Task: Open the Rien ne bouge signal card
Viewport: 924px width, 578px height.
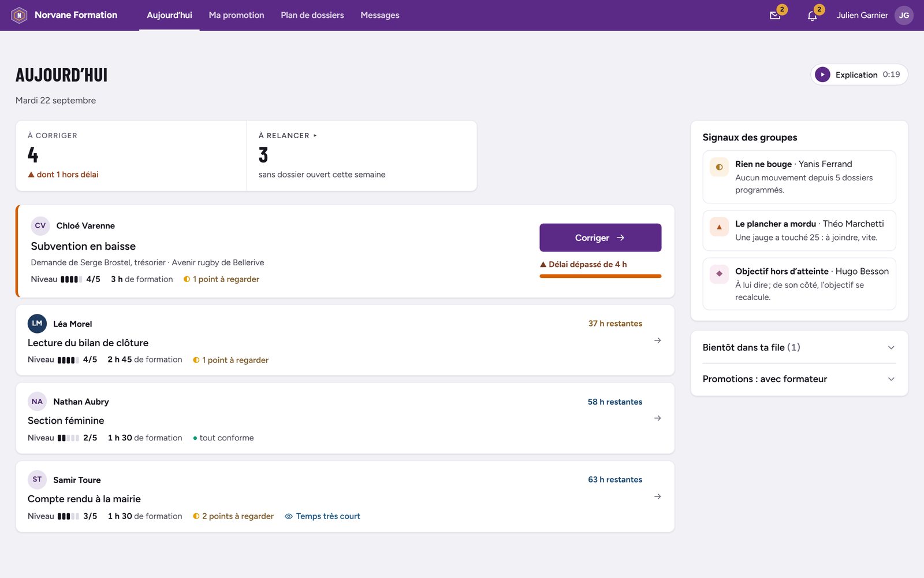Action: (799, 177)
